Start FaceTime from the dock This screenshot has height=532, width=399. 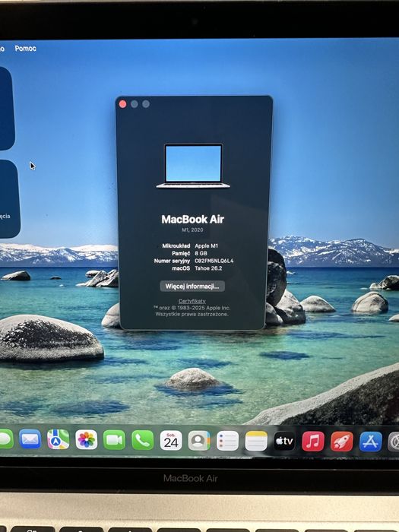pyautogui.click(x=114, y=440)
